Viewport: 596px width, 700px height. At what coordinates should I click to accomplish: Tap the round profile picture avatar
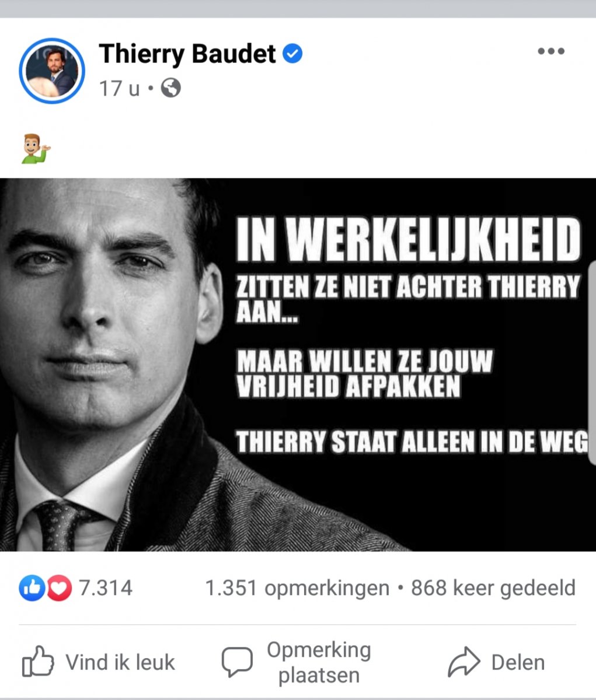click(x=52, y=71)
